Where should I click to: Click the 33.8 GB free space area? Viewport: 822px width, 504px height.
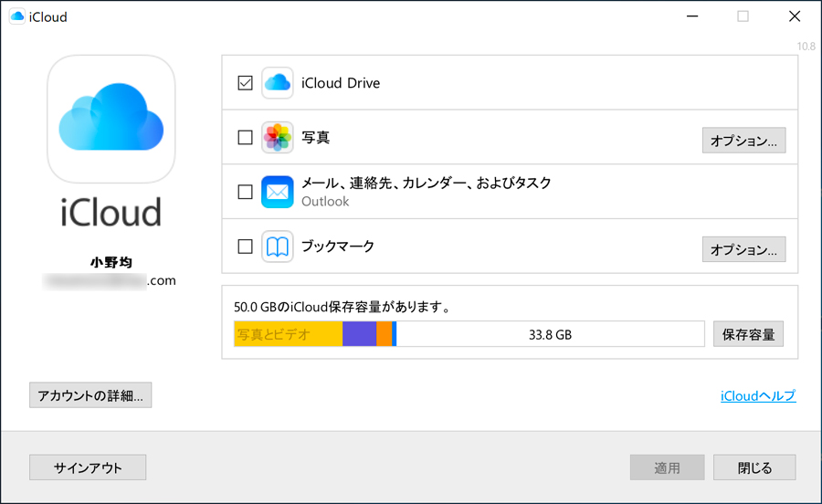[550, 334]
